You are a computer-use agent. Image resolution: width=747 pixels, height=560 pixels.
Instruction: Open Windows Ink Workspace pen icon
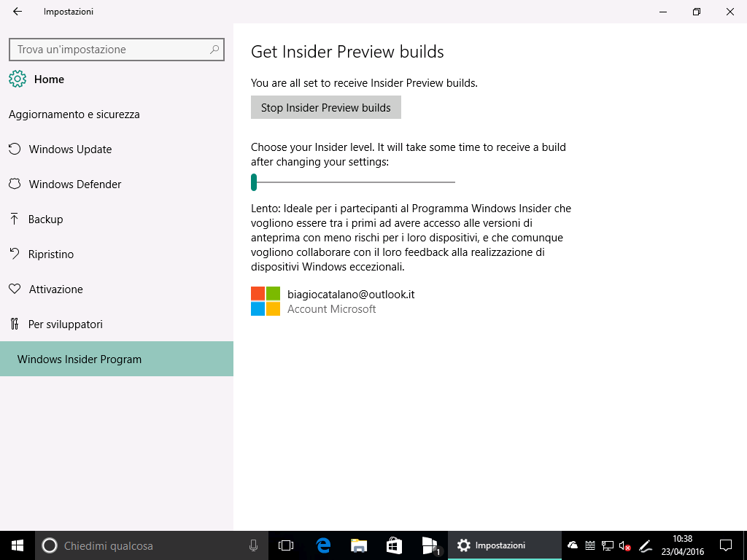click(645, 545)
